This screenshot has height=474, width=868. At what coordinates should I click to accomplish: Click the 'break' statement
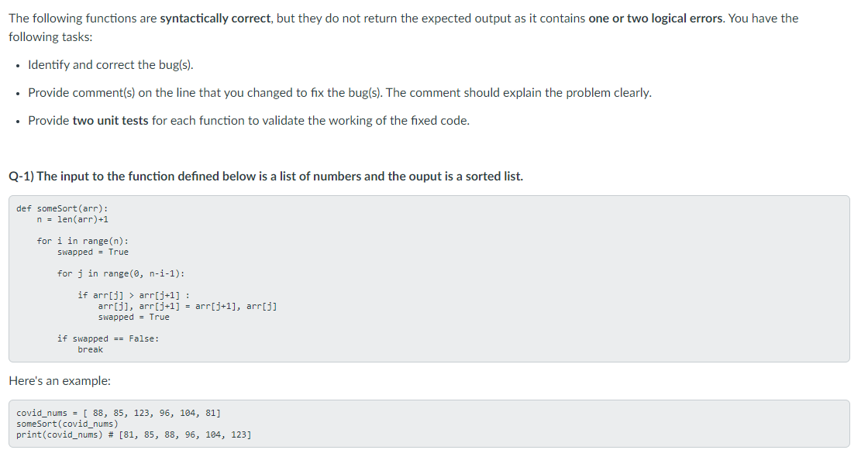[x=90, y=349]
